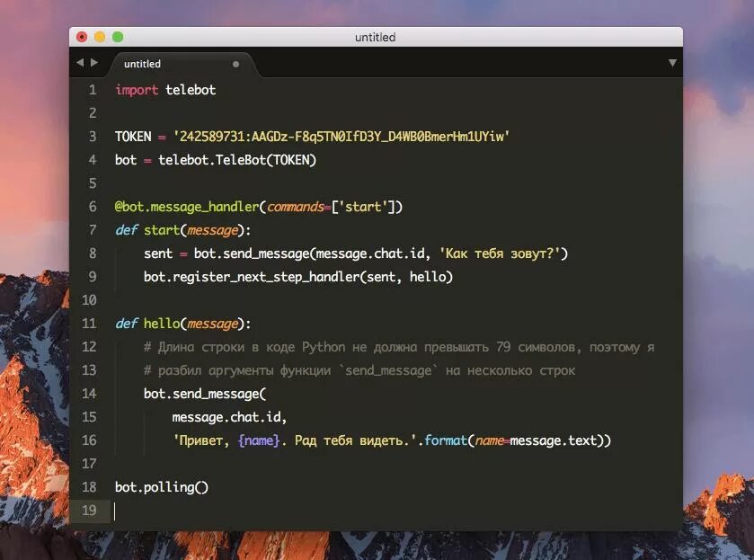The height and width of the screenshot is (560, 754).
Task: Place cursor on 'import' keyword
Action: tap(137, 90)
